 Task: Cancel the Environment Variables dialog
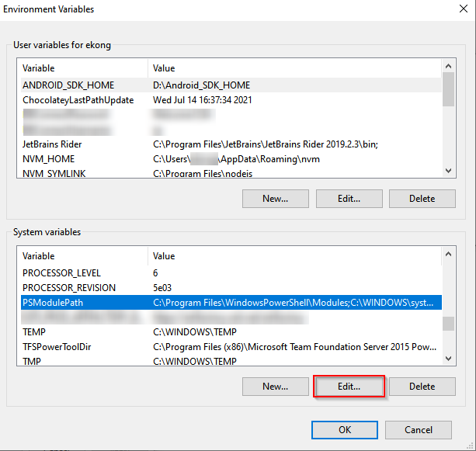click(x=419, y=429)
